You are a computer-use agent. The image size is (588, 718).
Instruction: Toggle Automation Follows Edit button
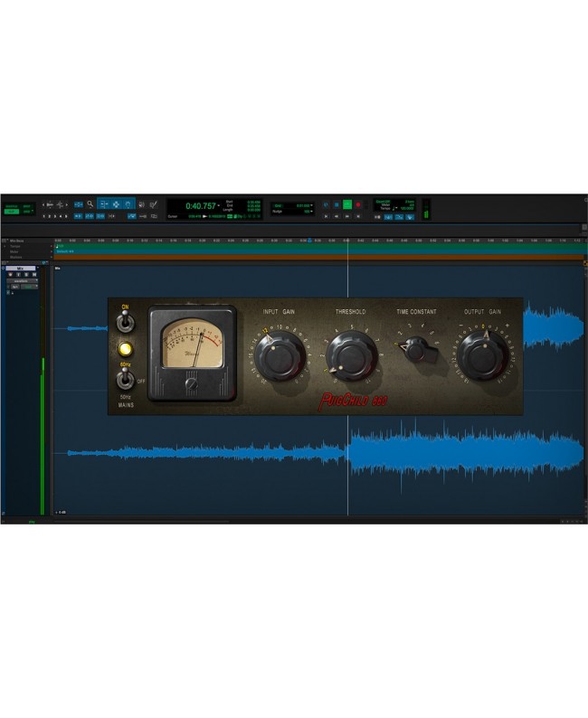coord(132,216)
